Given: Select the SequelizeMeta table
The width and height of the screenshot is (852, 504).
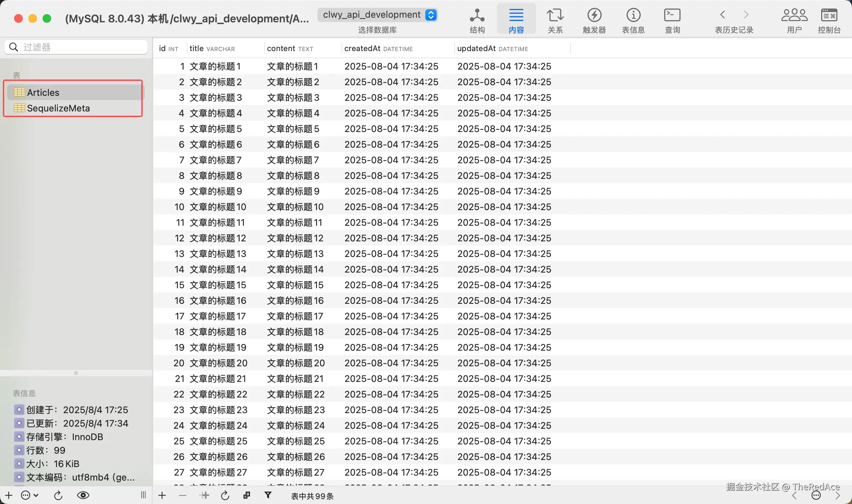Looking at the screenshot, I should coord(58,108).
